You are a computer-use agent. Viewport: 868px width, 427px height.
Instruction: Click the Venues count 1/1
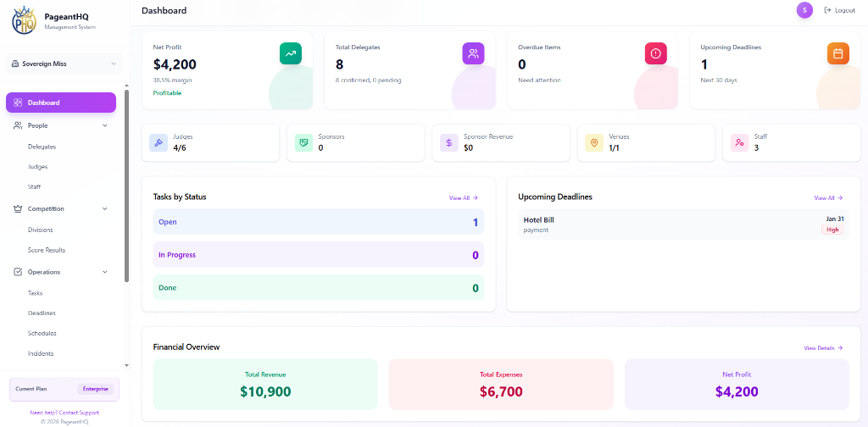click(x=614, y=147)
